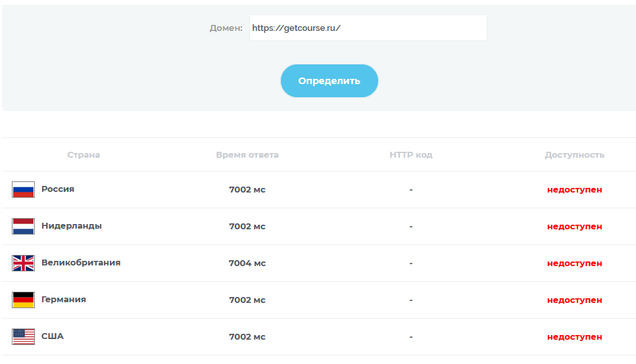Click the 7004 мс response time
Image resolution: width=636 pixels, height=364 pixels.
click(x=247, y=263)
